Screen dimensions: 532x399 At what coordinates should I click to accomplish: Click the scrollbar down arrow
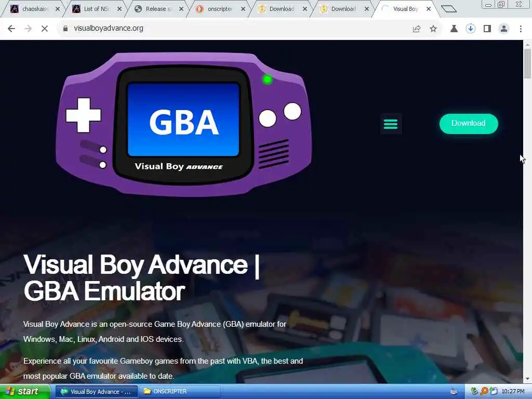point(527,379)
